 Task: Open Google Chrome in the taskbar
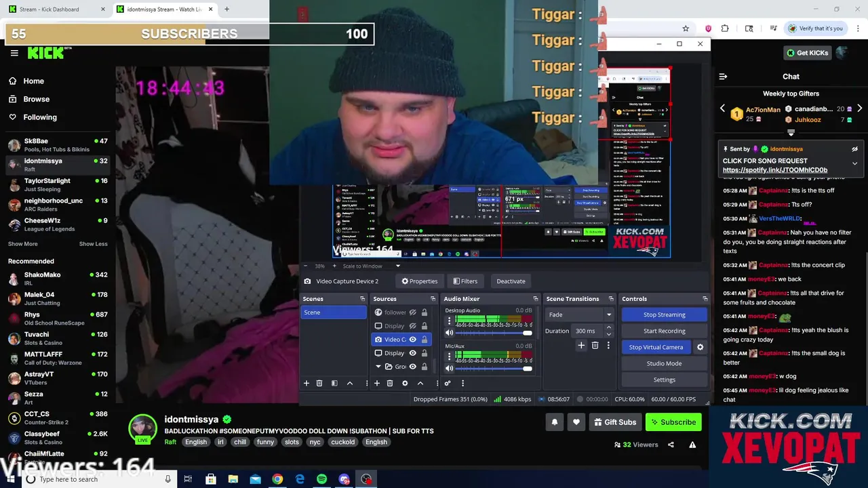click(x=277, y=479)
